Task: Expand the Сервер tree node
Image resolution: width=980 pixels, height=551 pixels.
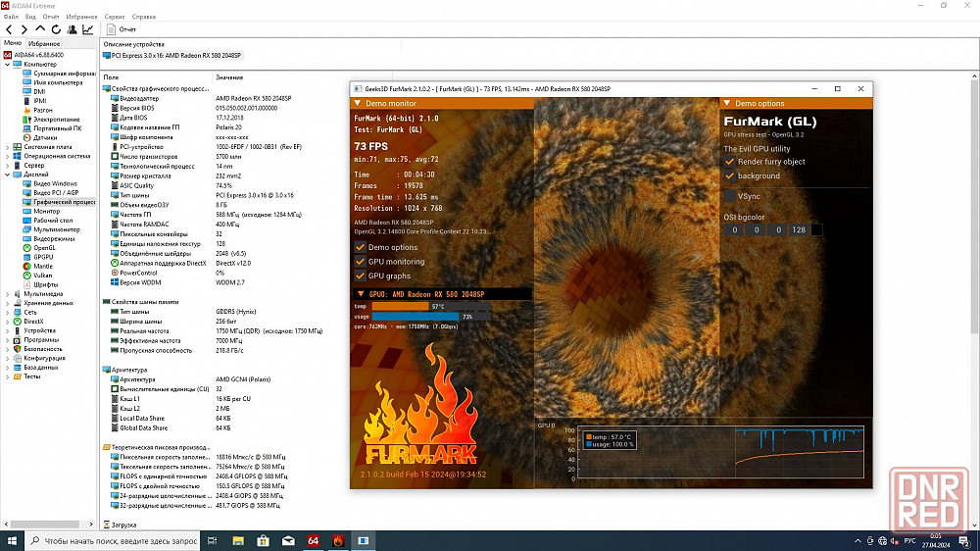Action: click(8, 166)
